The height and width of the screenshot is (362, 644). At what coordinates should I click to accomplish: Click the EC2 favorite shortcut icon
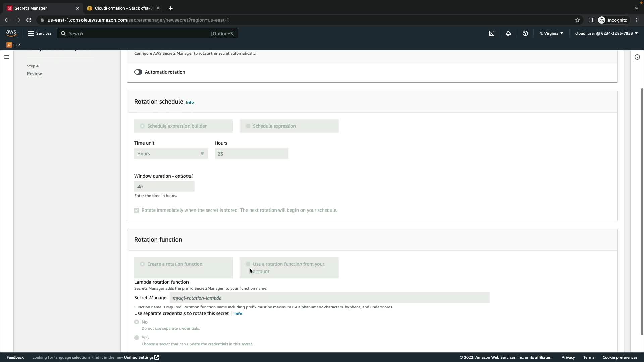pyautogui.click(x=9, y=45)
